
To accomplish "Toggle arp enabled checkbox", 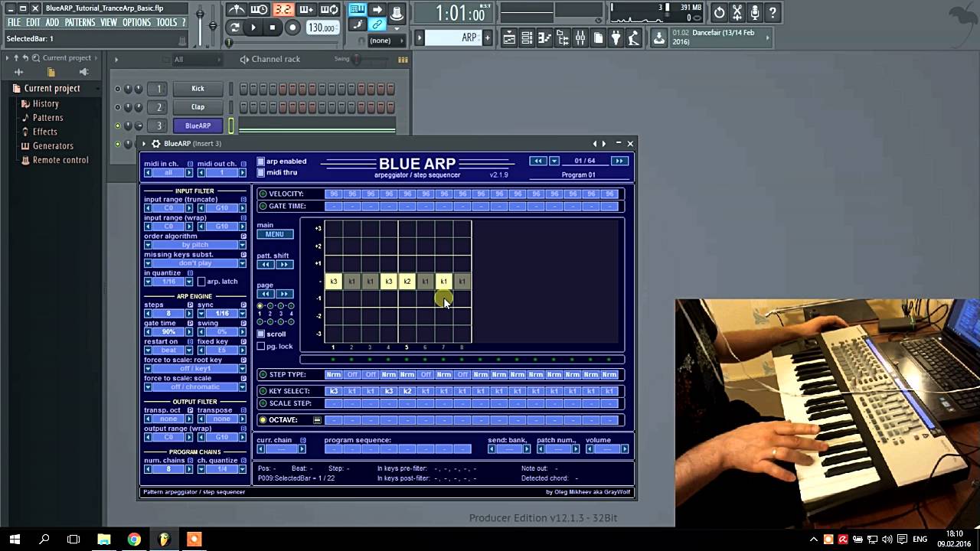I will point(261,161).
